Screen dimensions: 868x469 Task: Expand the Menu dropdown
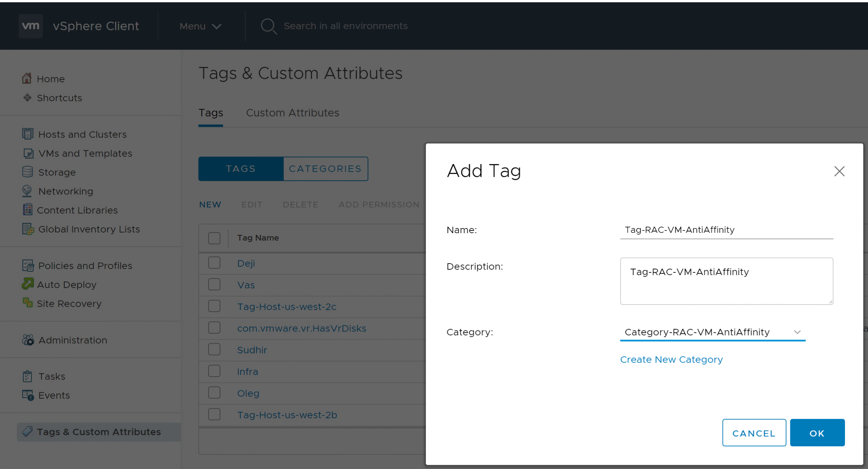pos(200,26)
